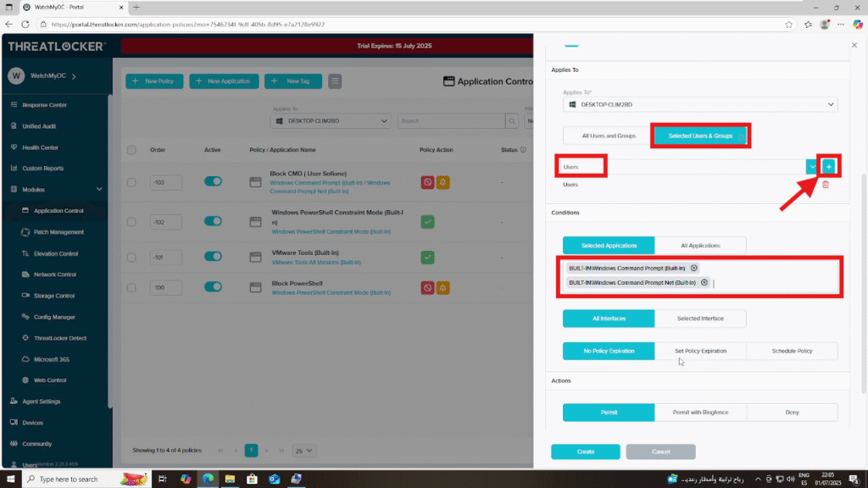Open Windows Start menu
868x488 pixels.
pos(10,480)
